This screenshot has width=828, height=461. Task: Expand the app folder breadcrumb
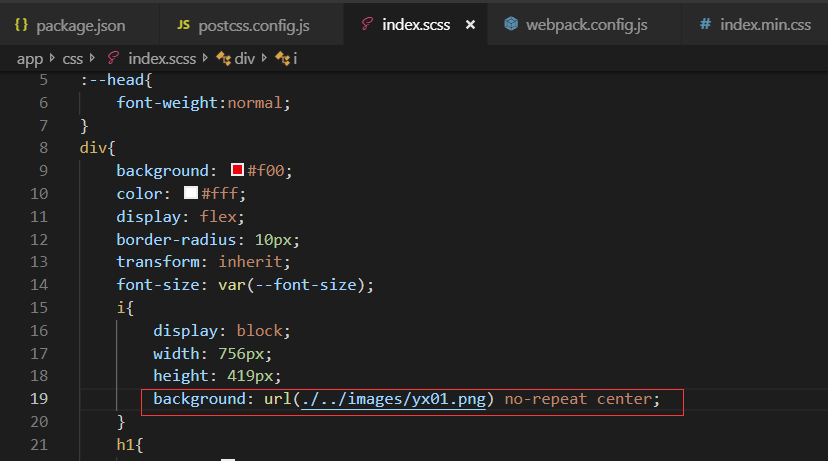tap(29, 58)
